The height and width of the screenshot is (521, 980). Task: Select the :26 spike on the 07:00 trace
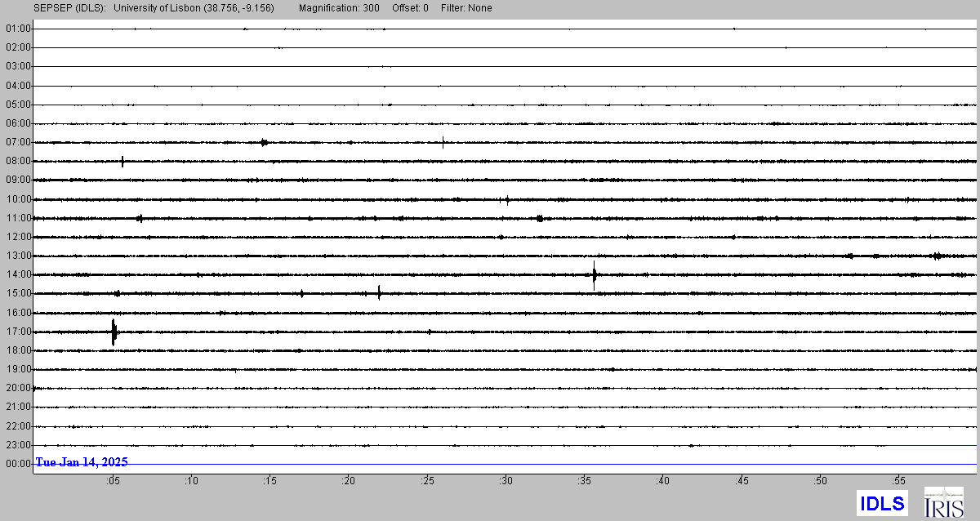(x=443, y=142)
